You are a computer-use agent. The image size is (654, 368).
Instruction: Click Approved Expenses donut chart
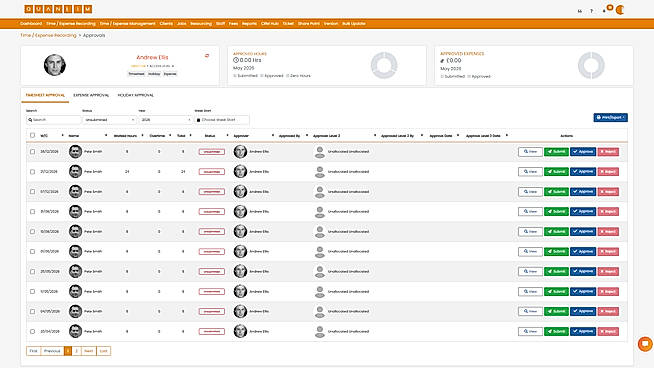click(591, 65)
